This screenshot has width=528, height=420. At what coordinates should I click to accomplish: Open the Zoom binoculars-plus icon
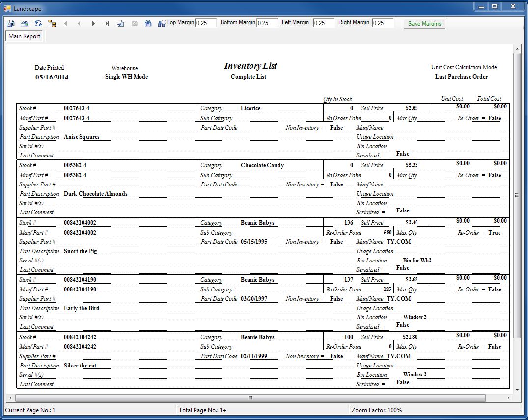pos(162,24)
